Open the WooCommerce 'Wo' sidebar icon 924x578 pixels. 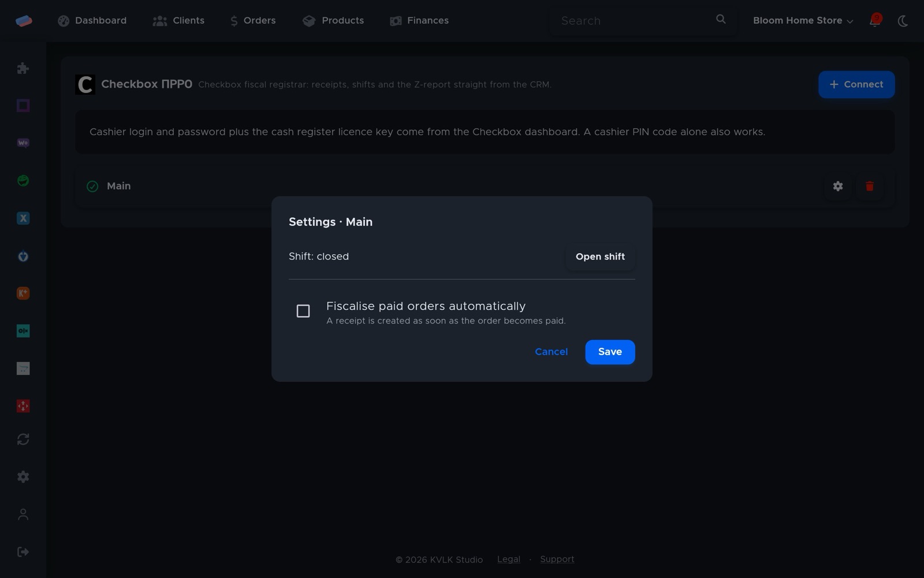[23, 143]
